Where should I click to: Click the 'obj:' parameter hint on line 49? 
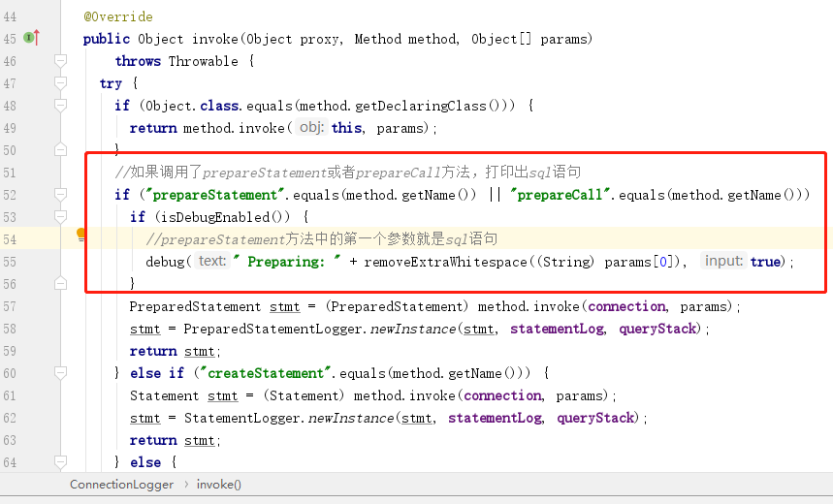312,128
